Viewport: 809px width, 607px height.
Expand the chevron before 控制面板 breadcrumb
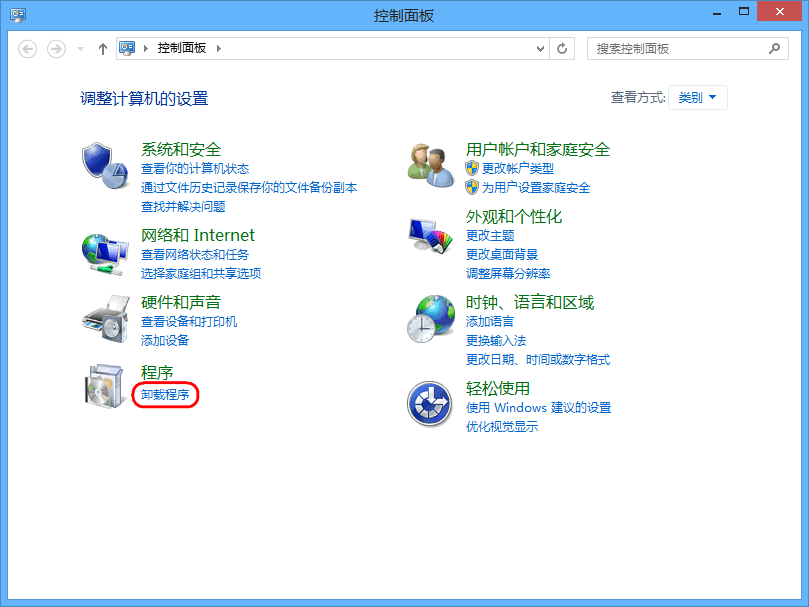146,49
